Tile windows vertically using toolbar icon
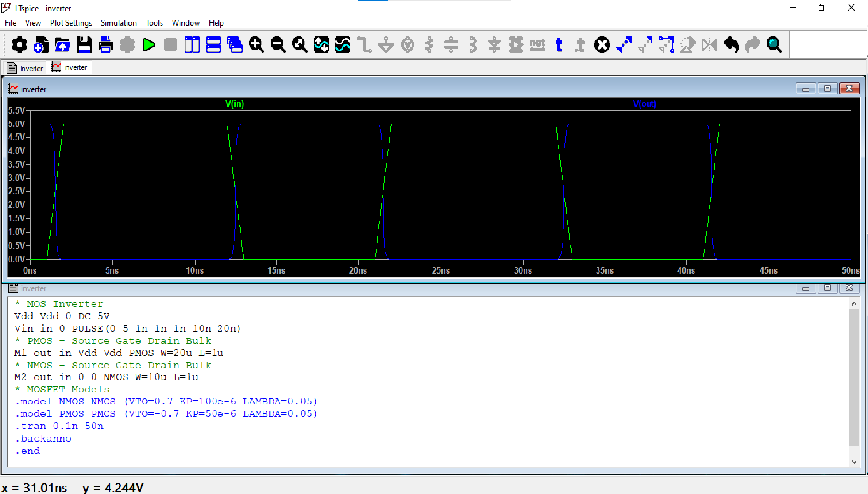This screenshot has width=868, height=494. [x=192, y=45]
